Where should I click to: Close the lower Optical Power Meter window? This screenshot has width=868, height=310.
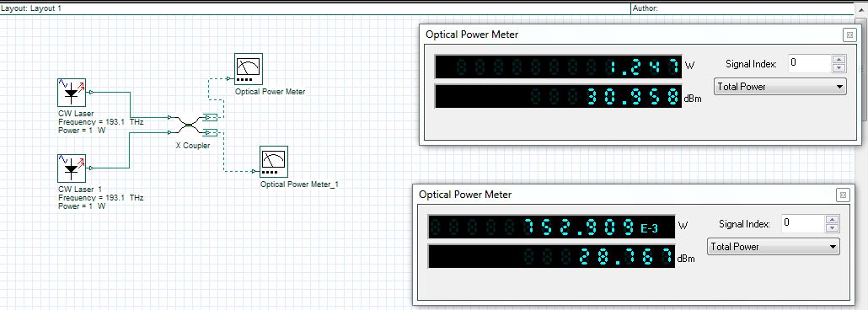point(843,195)
